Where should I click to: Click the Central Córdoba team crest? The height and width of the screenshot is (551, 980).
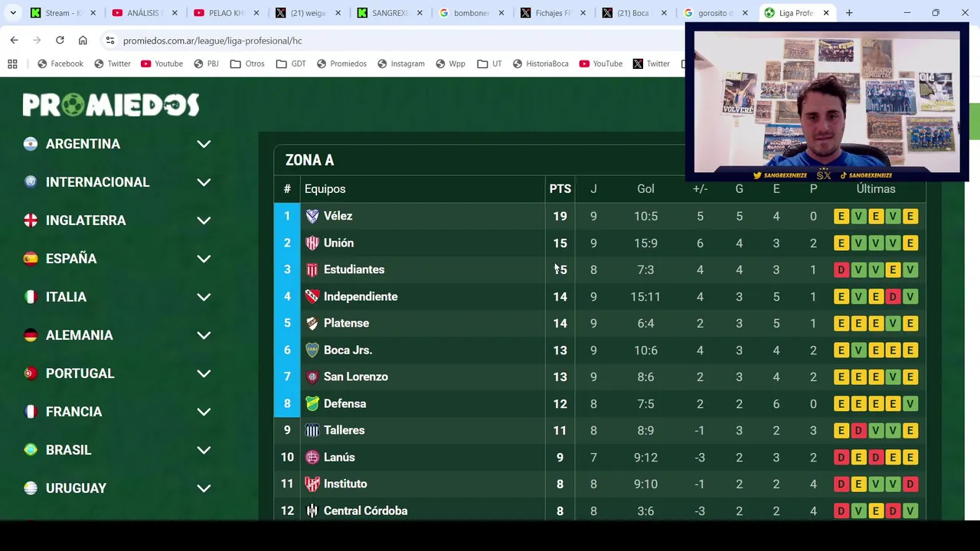[312, 510]
